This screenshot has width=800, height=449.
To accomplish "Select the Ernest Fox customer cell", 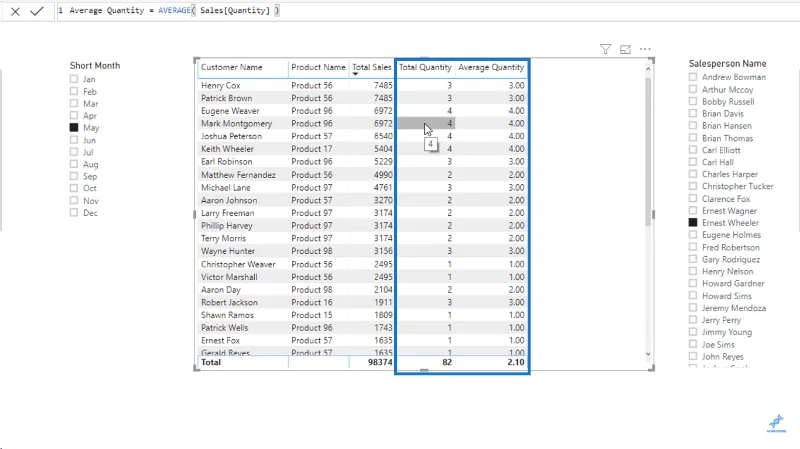I will coord(220,340).
